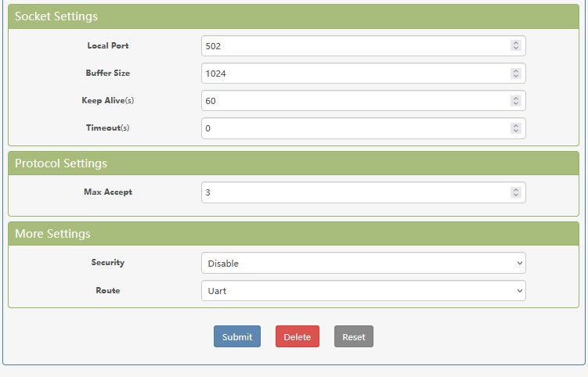Focus the Max Accept input field
The height and width of the screenshot is (377, 588).
[x=352, y=192]
